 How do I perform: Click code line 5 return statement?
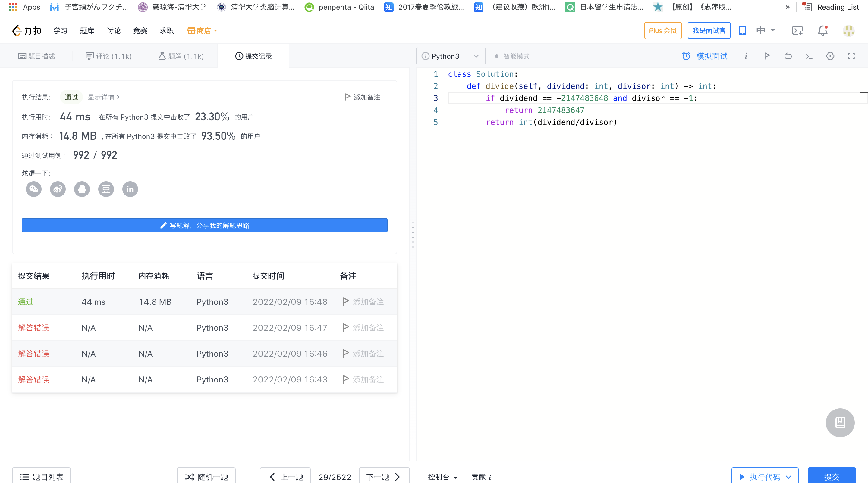tap(551, 122)
